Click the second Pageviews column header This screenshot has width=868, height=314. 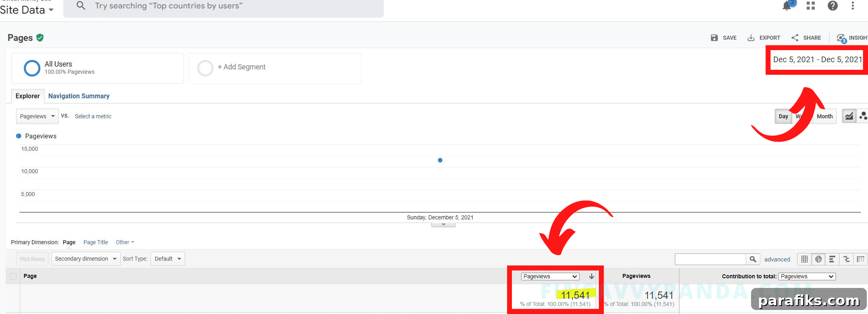coord(636,276)
